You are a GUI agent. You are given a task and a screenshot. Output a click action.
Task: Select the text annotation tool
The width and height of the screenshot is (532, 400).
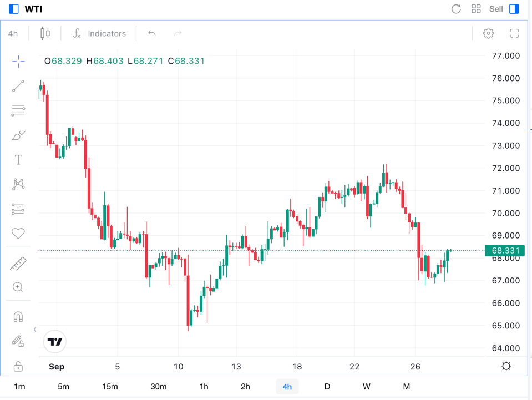(x=18, y=160)
